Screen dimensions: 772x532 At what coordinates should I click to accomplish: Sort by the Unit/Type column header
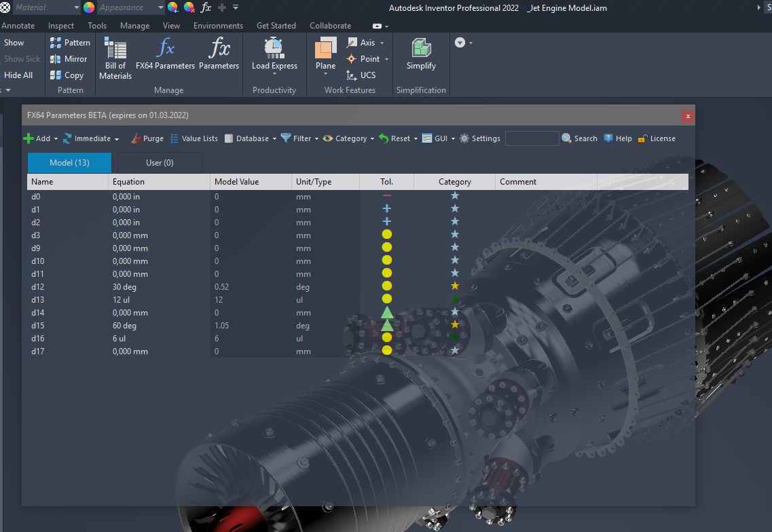[326, 182]
